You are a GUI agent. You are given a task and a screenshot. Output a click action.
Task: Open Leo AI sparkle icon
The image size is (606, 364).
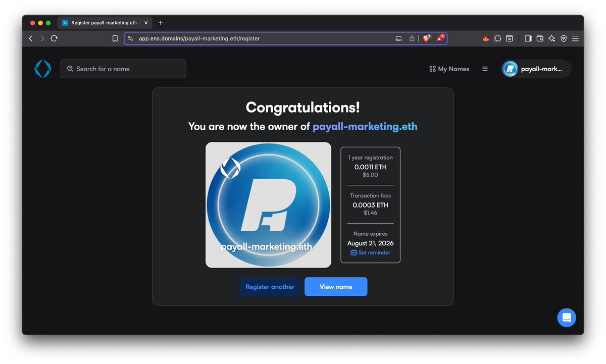coord(551,38)
